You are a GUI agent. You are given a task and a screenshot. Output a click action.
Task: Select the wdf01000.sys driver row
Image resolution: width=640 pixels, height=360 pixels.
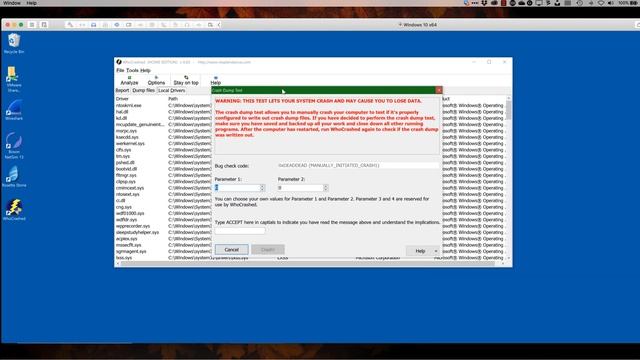(x=130, y=213)
